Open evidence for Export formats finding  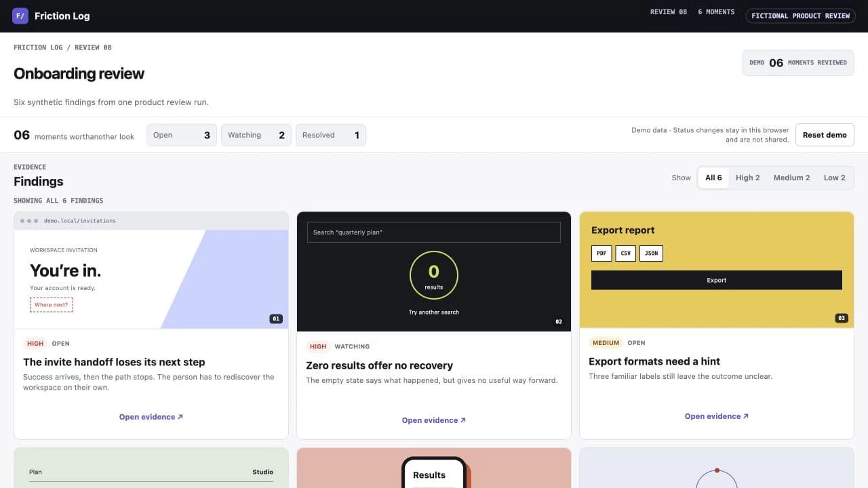click(x=717, y=416)
